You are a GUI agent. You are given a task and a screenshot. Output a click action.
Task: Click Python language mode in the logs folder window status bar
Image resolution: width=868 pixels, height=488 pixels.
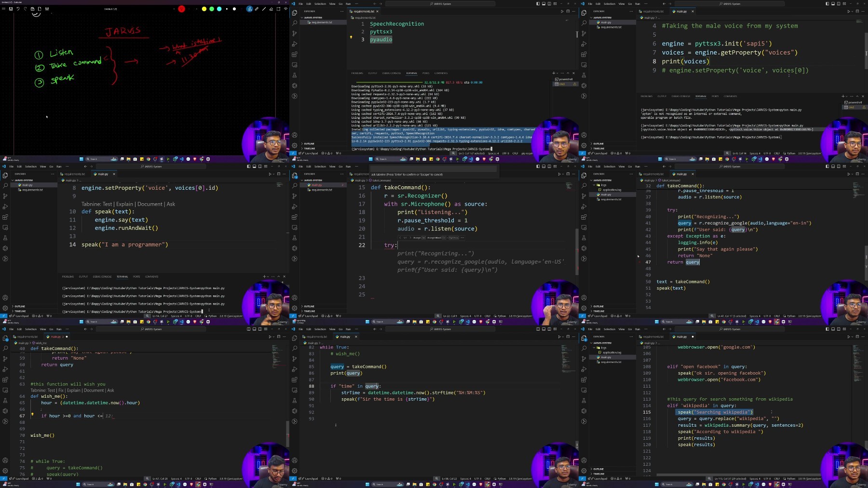click(791, 316)
